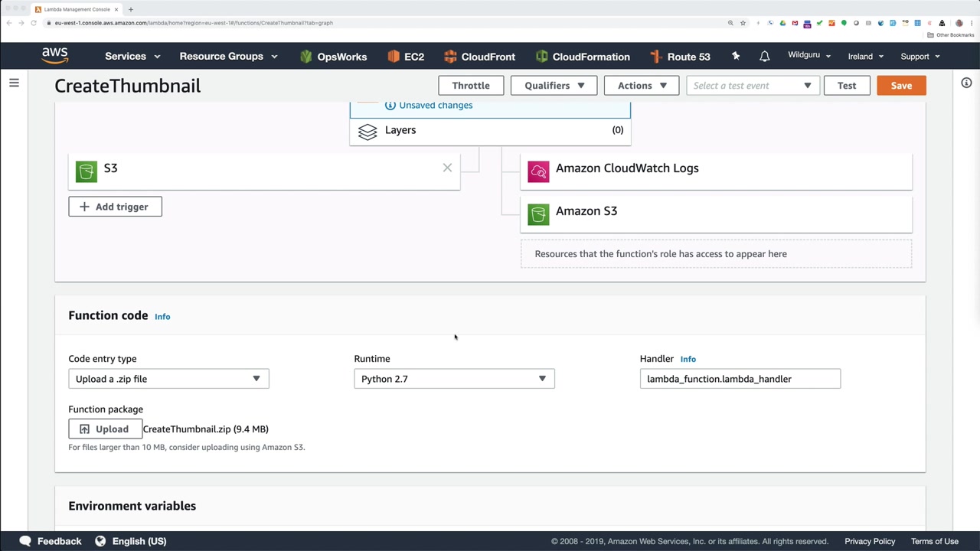This screenshot has width=980, height=551.
Task: Click the S3 trigger bucket icon
Action: [87, 171]
